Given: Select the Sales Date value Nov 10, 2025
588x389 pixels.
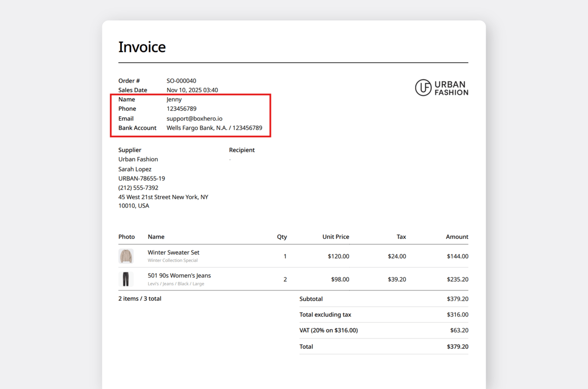Looking at the screenshot, I should click(192, 90).
